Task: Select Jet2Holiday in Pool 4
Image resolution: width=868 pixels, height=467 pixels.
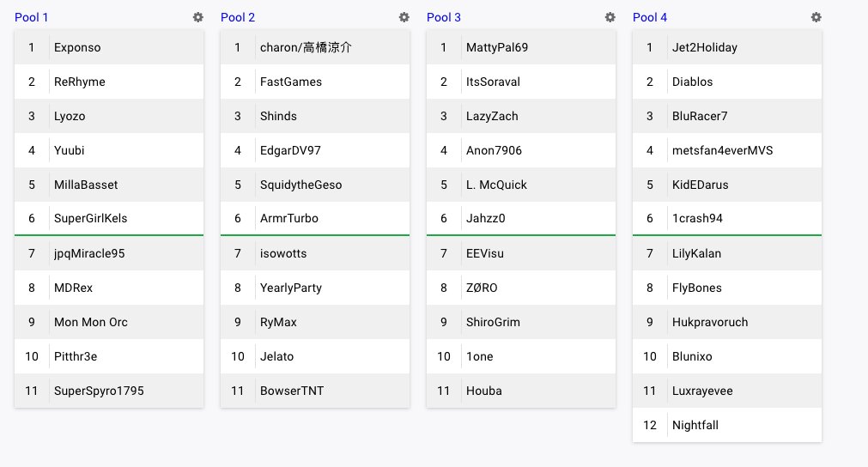Action: tap(727, 47)
